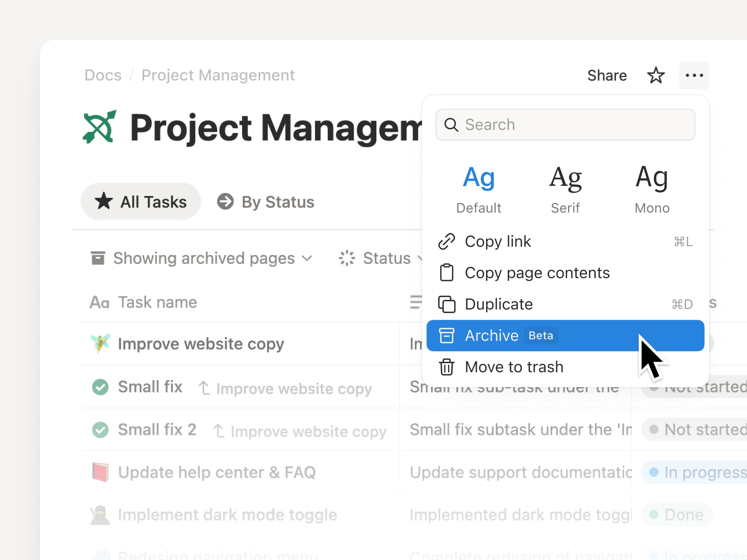
Task: Click the red book icon on Update help center & FAQ
Action: click(x=100, y=472)
